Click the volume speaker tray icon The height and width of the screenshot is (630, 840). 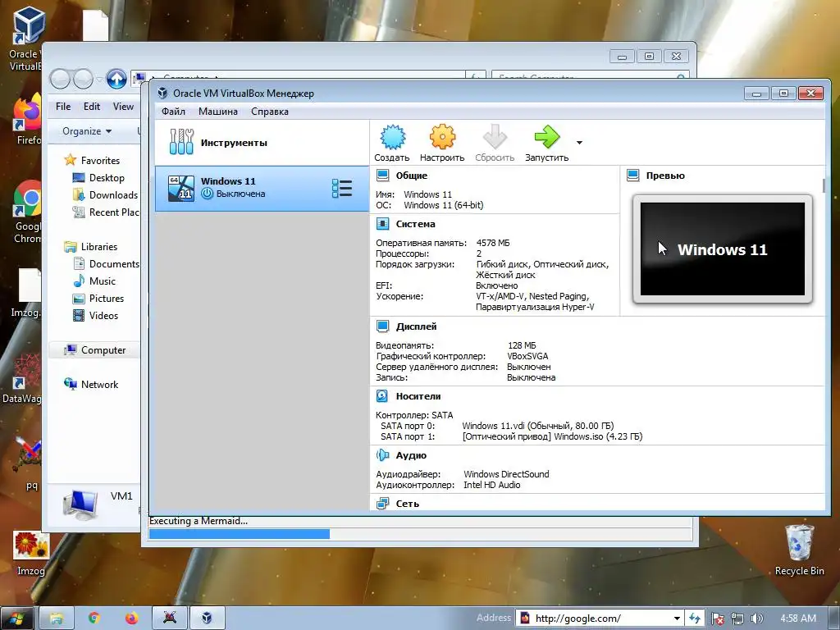point(756,619)
